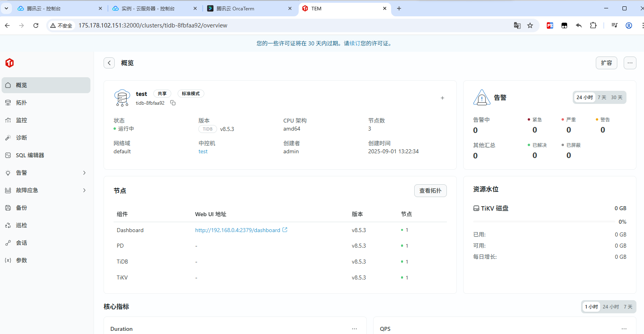Click the TEM logo in sidebar

pyautogui.click(x=10, y=63)
